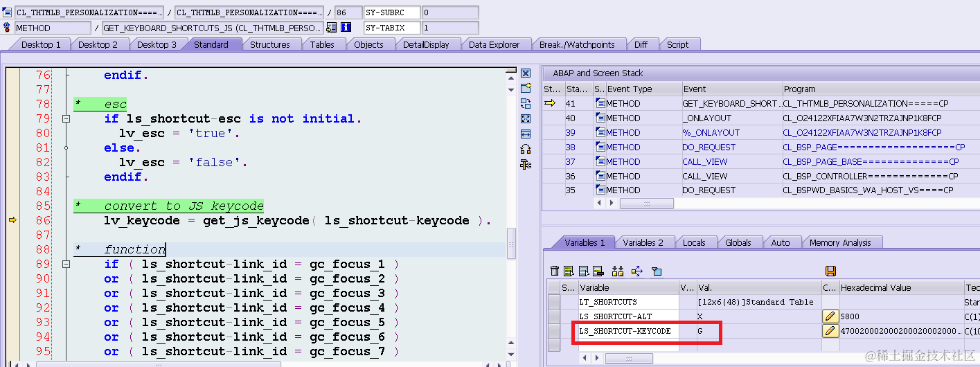Click the filter-shaped icon in Variables toolbar

657,271
